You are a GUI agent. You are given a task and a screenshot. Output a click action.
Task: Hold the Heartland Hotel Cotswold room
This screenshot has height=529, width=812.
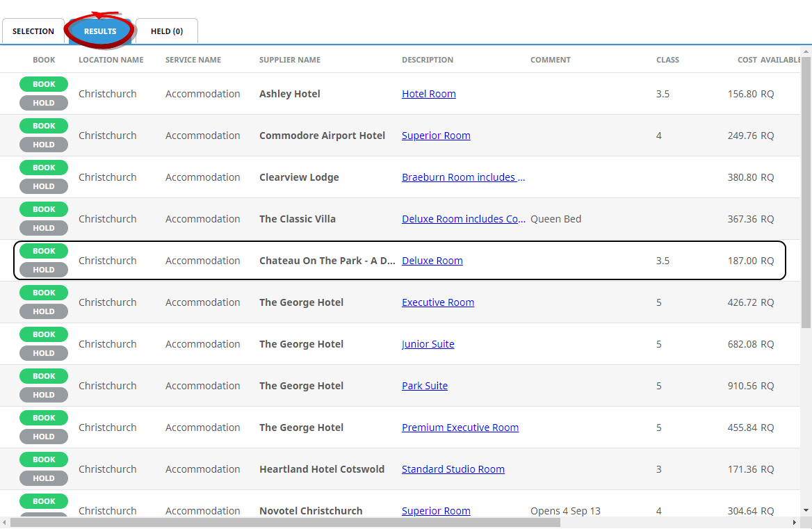44,478
